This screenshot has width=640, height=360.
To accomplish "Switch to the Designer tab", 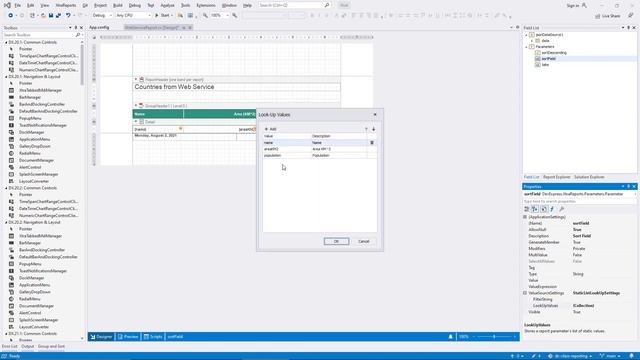I will pyautogui.click(x=101, y=337).
